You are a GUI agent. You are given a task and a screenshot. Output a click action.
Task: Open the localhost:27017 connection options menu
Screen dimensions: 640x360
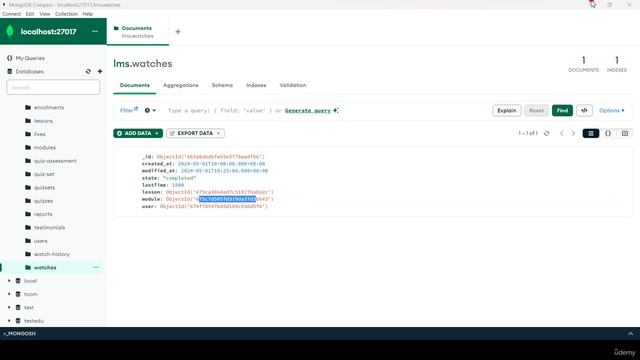click(95, 31)
